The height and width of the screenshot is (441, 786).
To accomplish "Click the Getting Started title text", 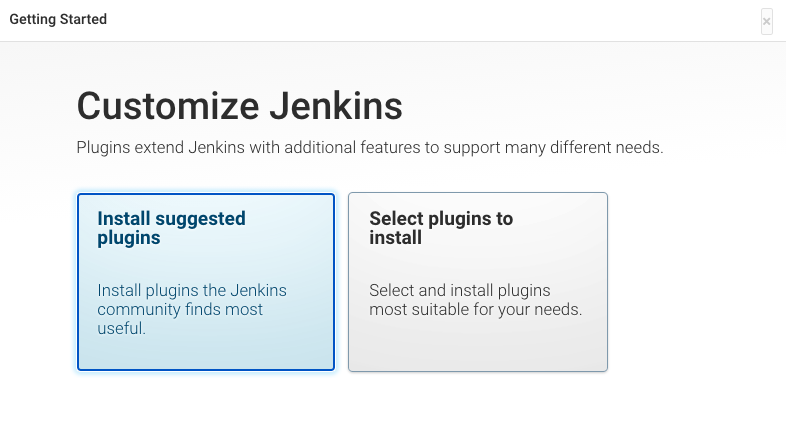I will coord(58,19).
